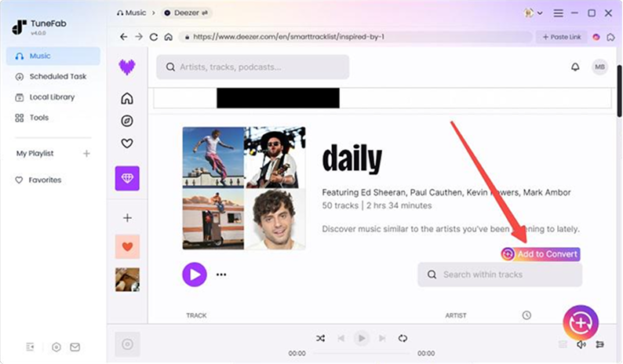Click the My Playlist label

click(x=35, y=154)
